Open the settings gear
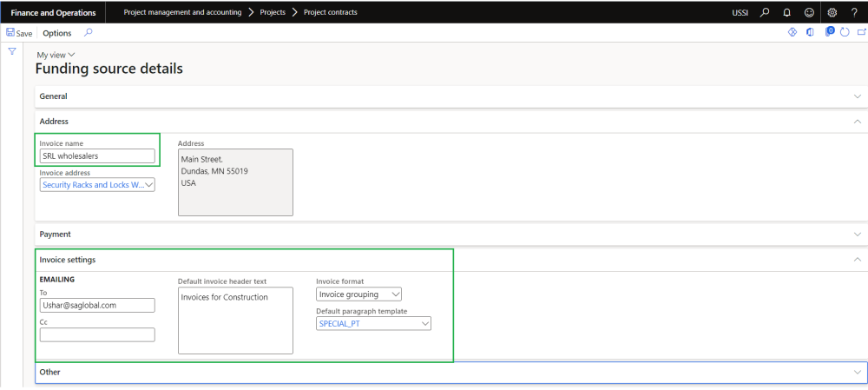The height and width of the screenshot is (390, 868). click(832, 12)
